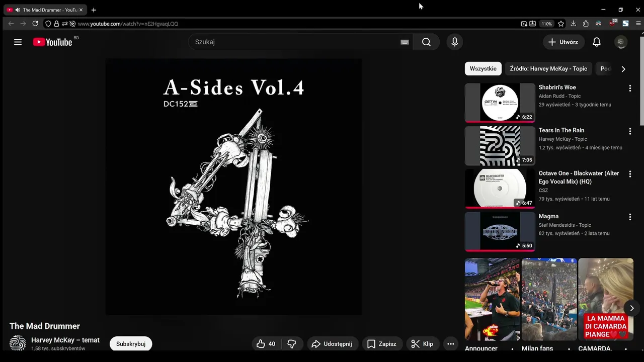The height and width of the screenshot is (362, 644).
Task: Open options menu for Magma
Action: (630, 217)
